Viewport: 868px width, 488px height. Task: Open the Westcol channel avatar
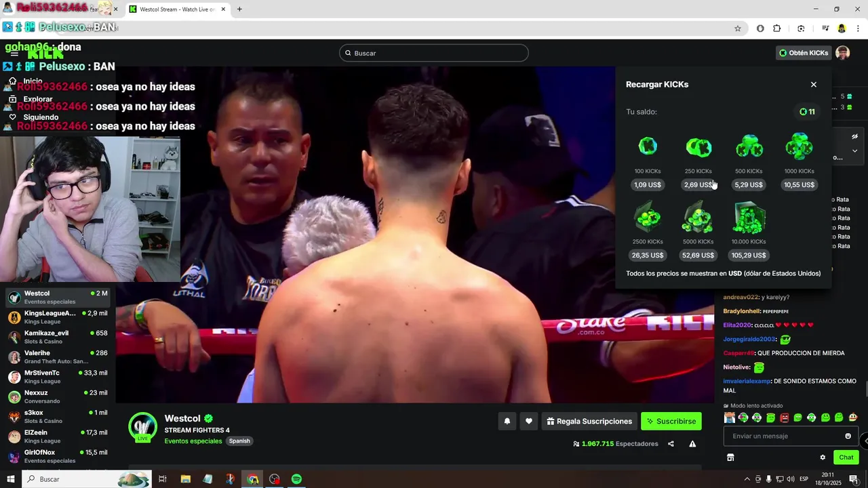tap(143, 427)
